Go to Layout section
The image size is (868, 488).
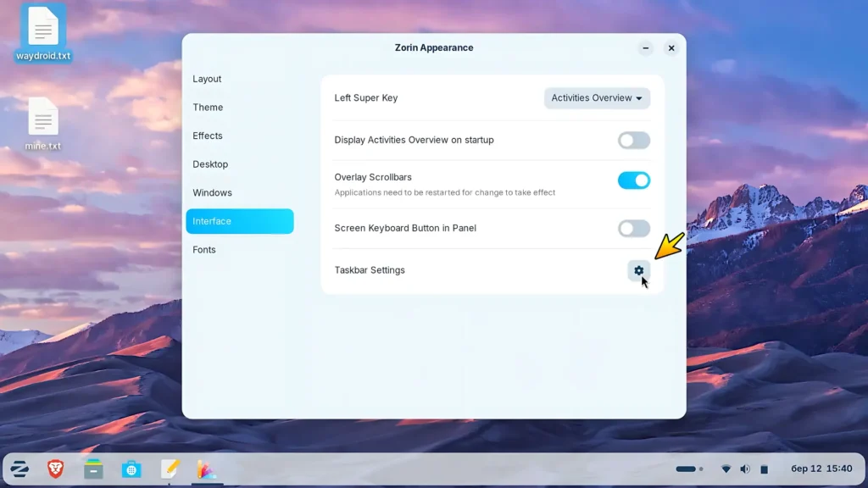[x=240, y=79]
